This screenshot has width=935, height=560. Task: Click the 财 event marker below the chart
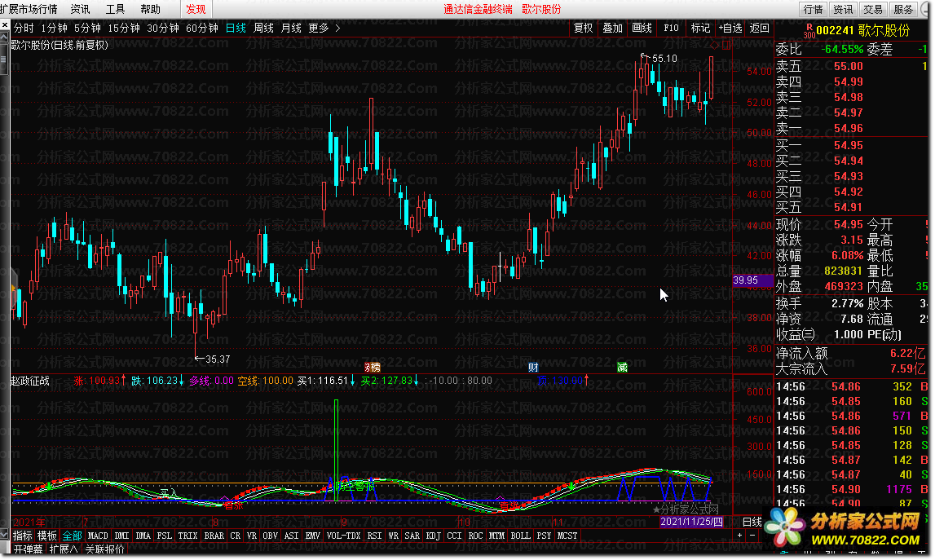click(x=533, y=368)
